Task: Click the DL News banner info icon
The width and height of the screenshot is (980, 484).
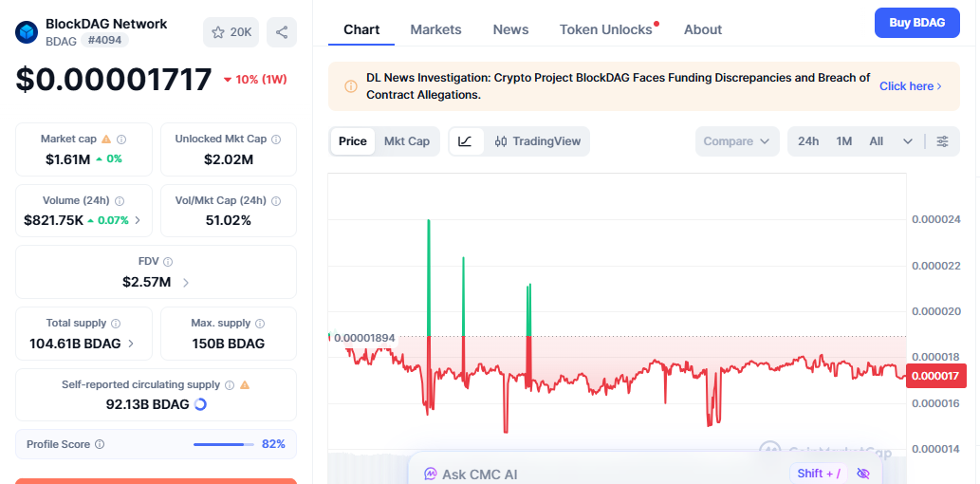Action: pos(351,86)
